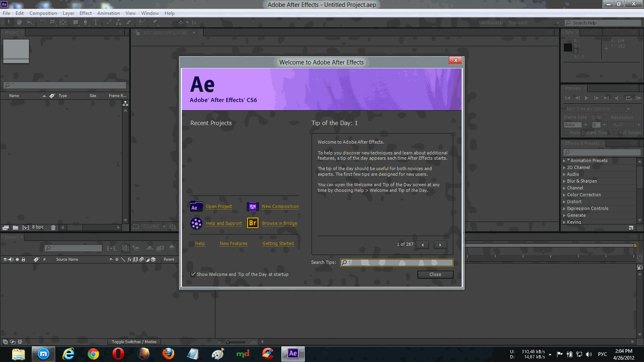Click new composition icon in Project panel

tap(25, 227)
